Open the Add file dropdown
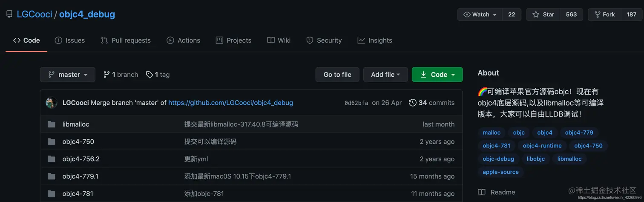 [x=385, y=75]
